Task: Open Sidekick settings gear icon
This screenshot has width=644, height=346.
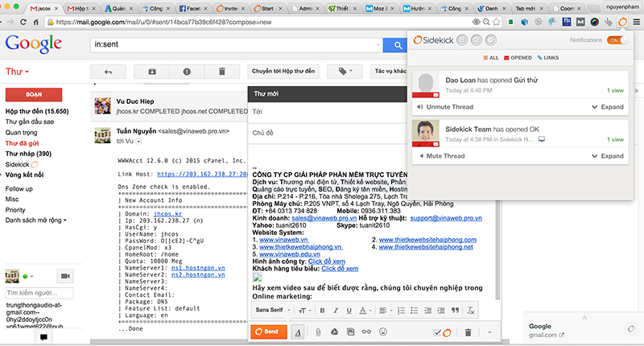Action: click(491, 39)
